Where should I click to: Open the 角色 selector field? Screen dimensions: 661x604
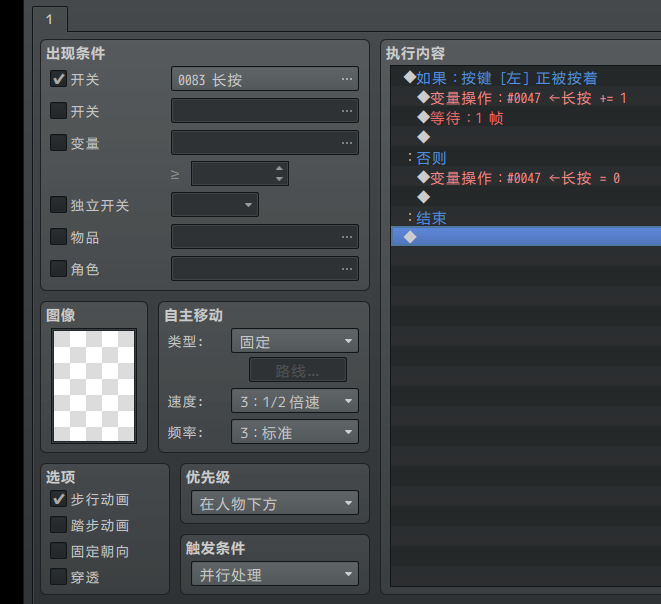(265, 268)
